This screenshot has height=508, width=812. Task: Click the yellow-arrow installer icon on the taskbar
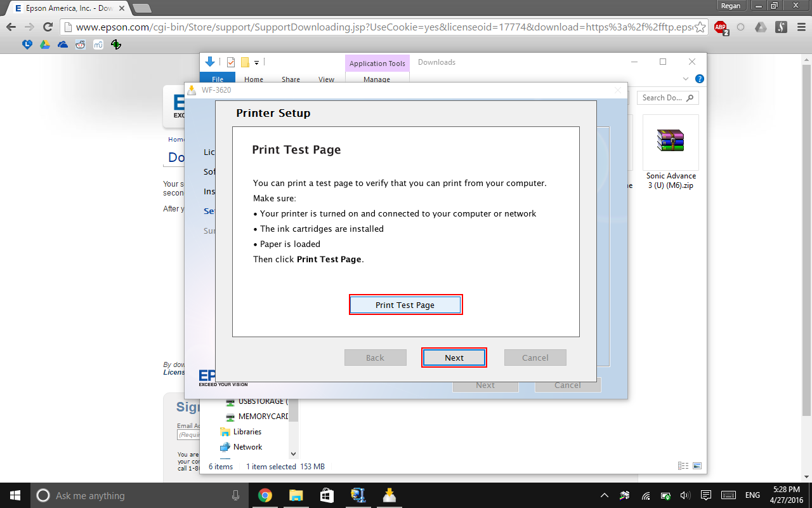[x=389, y=495]
